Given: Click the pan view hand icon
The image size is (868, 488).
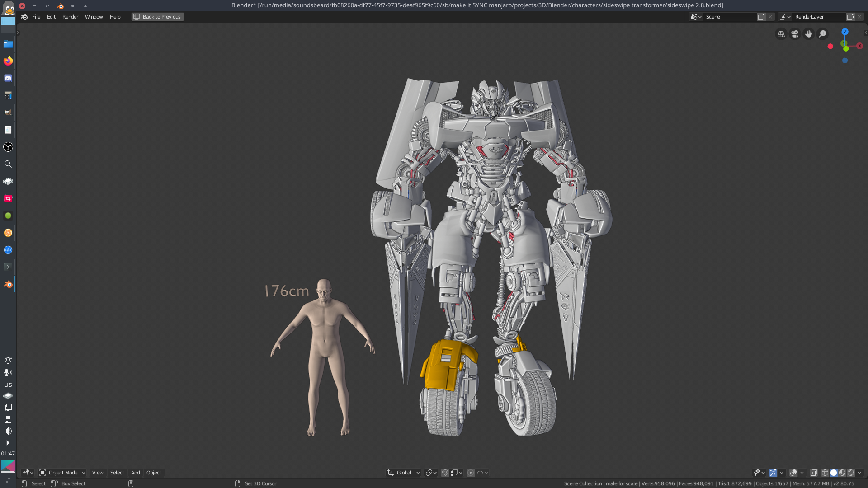Looking at the screenshot, I should (x=809, y=34).
